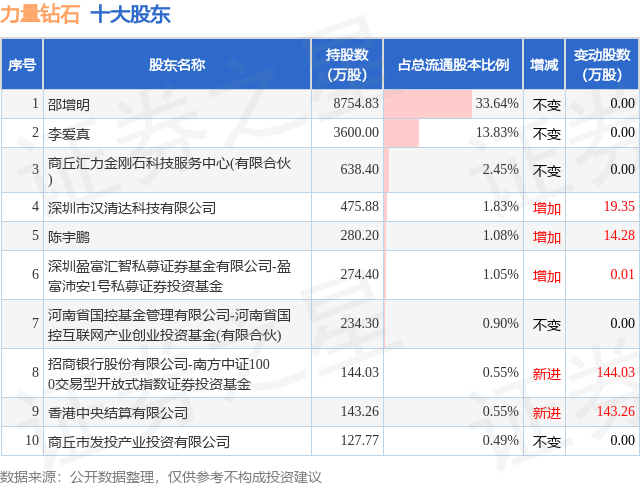640x486 pixels.
Task: Click 不变 status in 邵增明 row
Action: (547, 105)
